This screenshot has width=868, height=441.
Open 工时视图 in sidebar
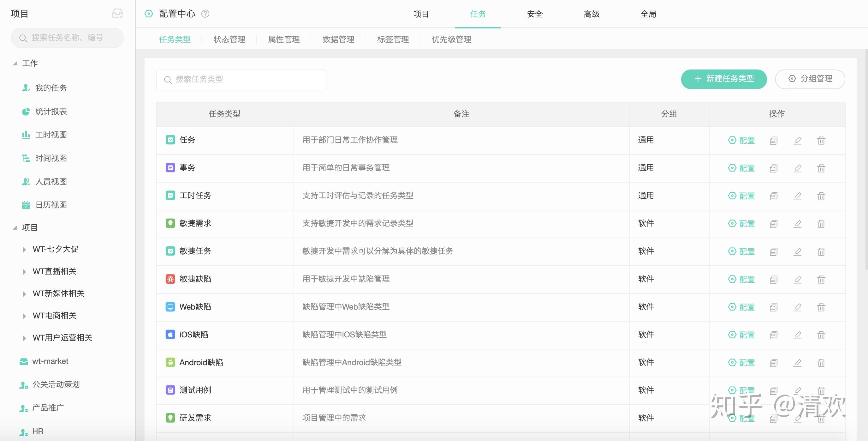point(45,135)
